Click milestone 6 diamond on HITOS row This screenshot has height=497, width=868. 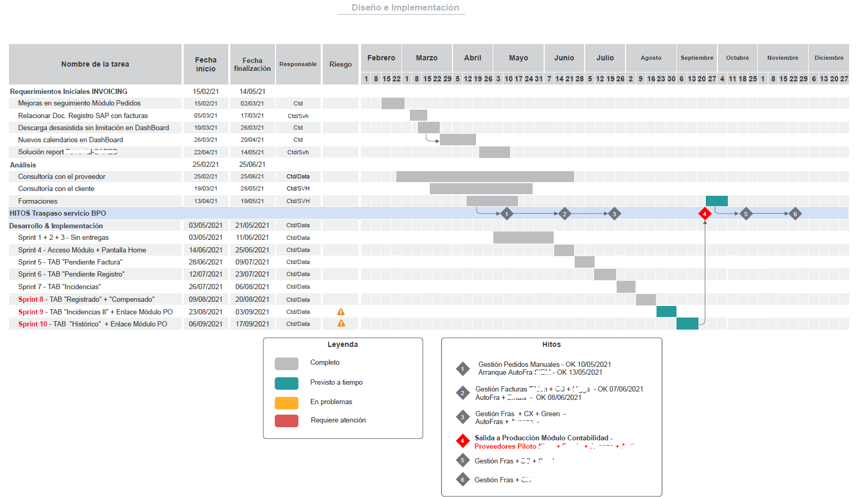(795, 214)
